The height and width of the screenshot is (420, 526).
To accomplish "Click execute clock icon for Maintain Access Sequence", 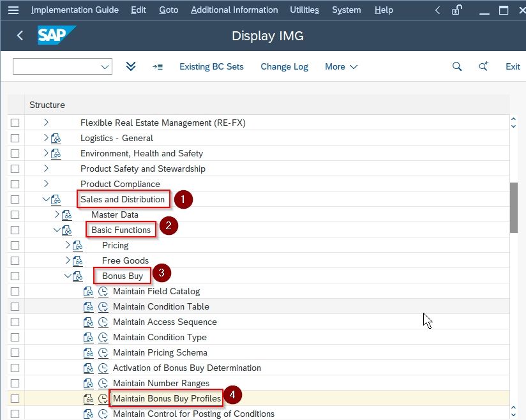I will click(103, 322).
